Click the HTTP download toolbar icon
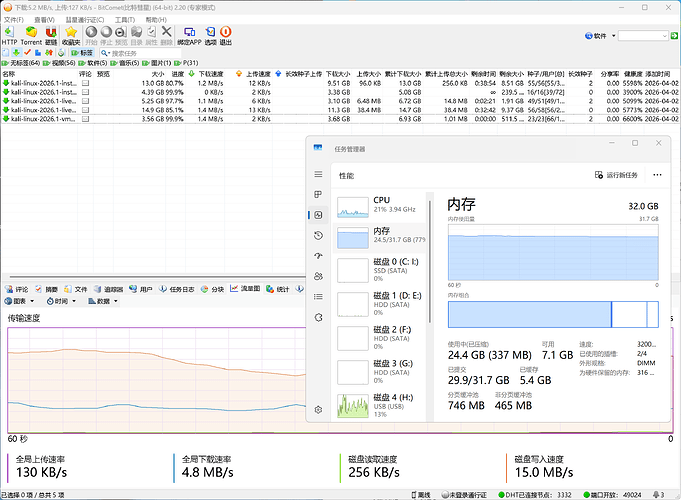Screen dimensions: 681x500 10,35
